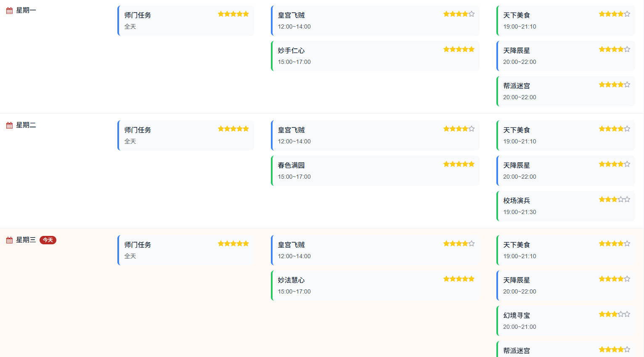Select Tuesday's 春色满园 activity

(375, 171)
